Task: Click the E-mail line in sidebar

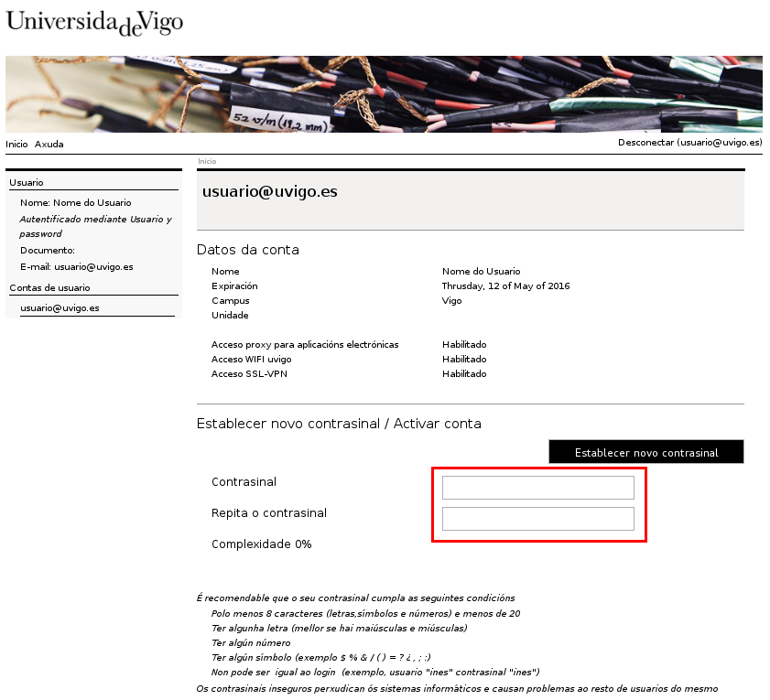Action: (x=77, y=267)
